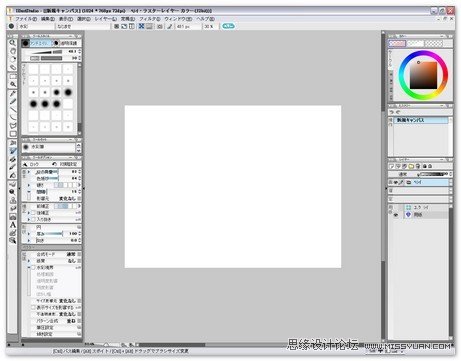Select the stamp tool in toolbox

click(x=12, y=200)
